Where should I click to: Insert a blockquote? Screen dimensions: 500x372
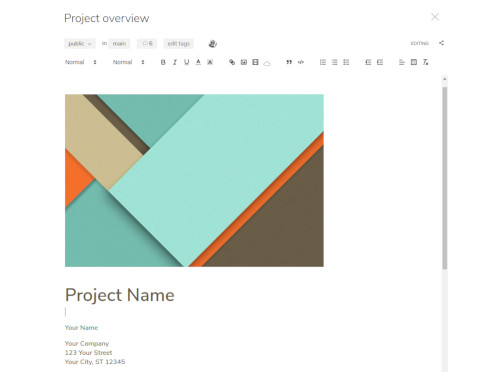coord(289,62)
